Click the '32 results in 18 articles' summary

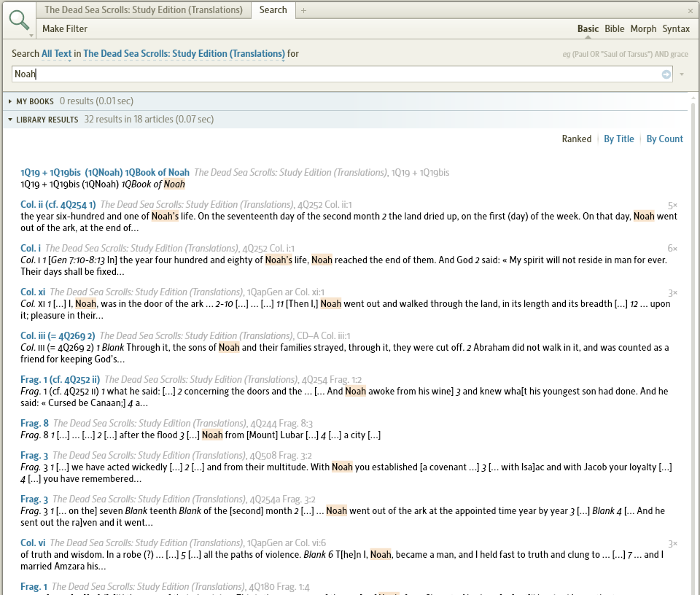click(149, 120)
